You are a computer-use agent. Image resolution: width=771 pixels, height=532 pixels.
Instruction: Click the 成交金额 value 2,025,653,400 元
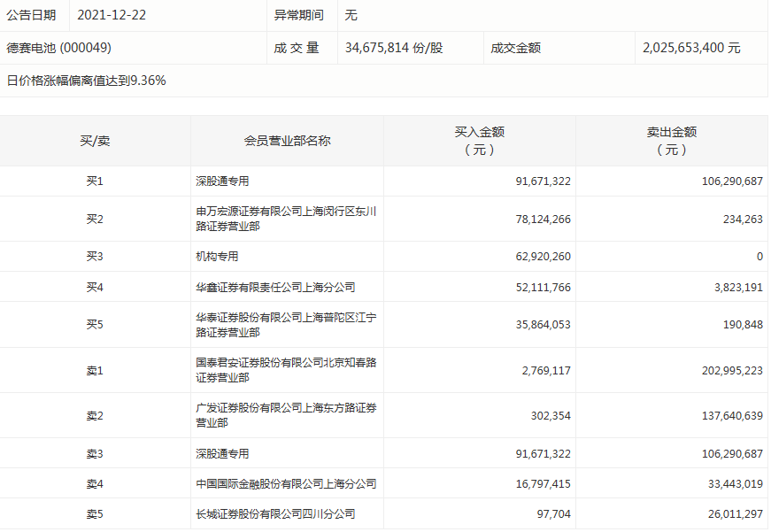click(x=691, y=48)
